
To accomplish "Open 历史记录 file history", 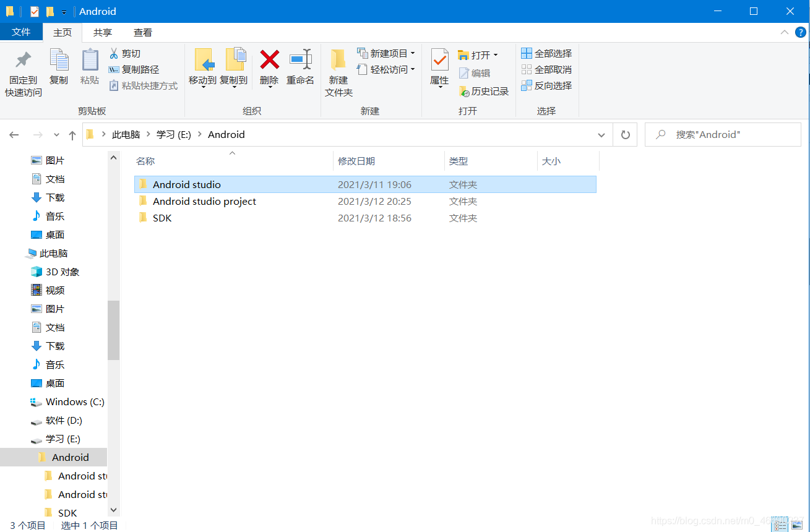I will click(x=483, y=92).
